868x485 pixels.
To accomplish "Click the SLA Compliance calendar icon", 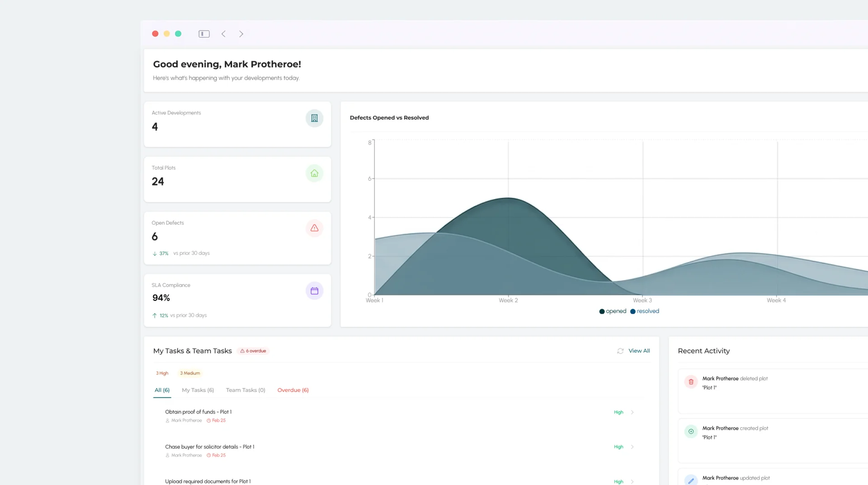I will 314,291.
